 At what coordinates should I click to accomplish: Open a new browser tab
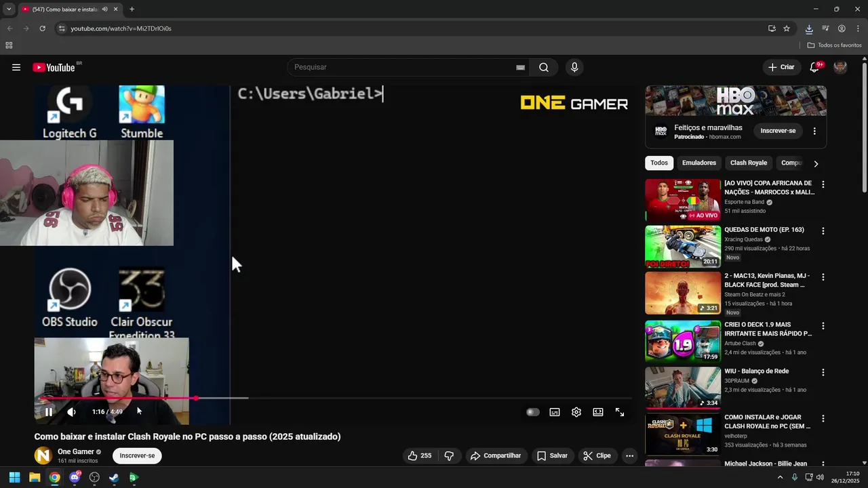click(132, 9)
